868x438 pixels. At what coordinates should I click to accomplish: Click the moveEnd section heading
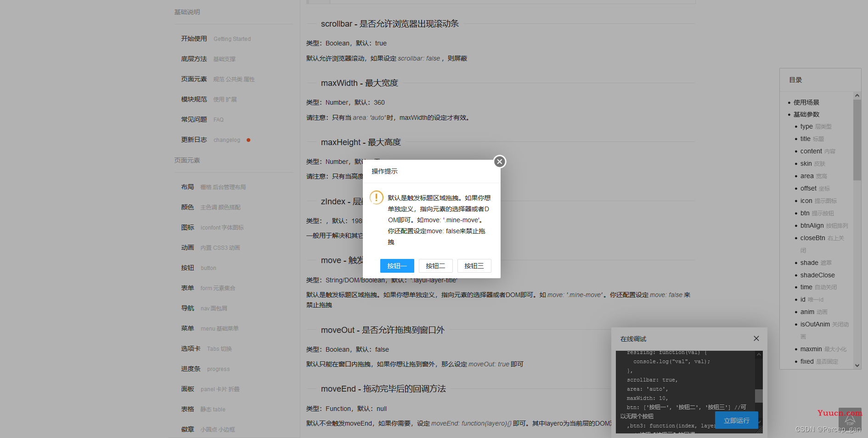pyautogui.click(x=383, y=388)
